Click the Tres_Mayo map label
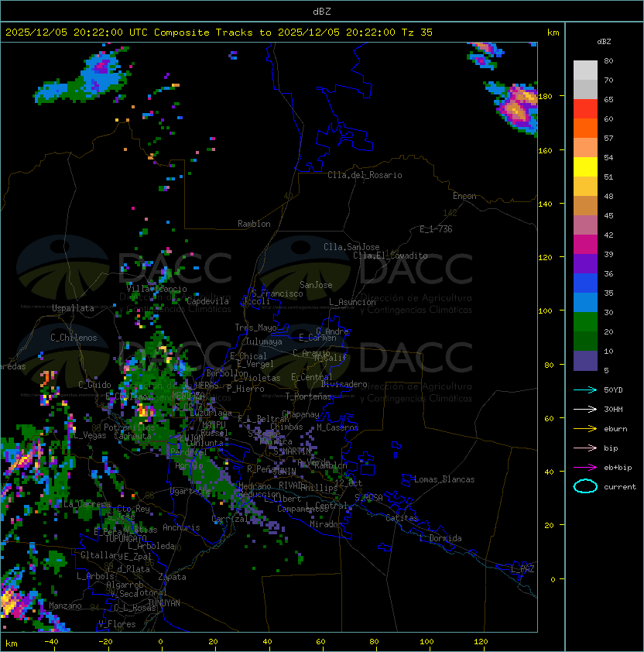Image resolution: width=644 pixels, height=652 pixels. (255, 328)
